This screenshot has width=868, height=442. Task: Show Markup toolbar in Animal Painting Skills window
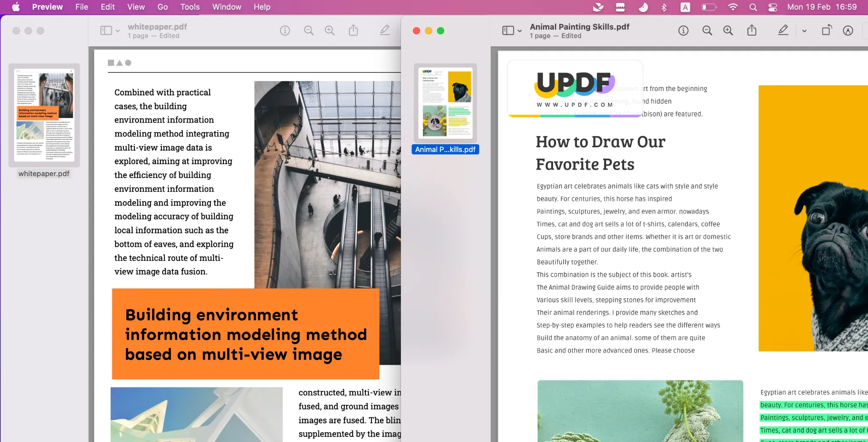848,31
